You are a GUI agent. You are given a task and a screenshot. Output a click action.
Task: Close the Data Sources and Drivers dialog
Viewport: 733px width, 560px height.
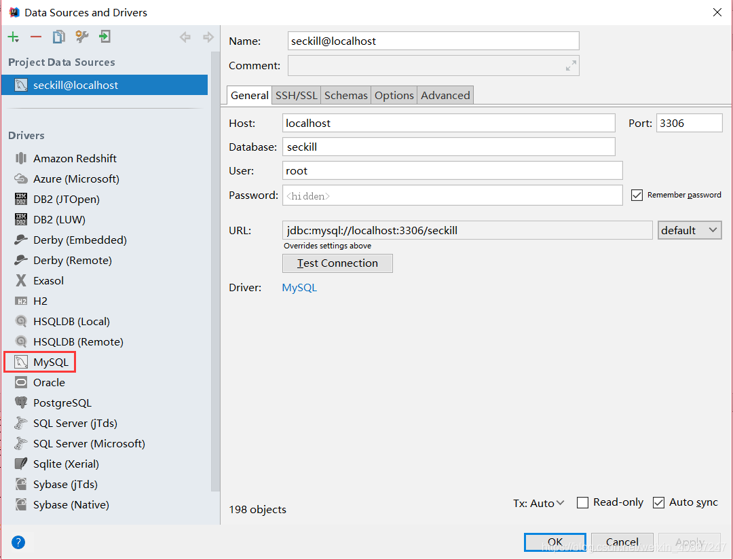pyautogui.click(x=717, y=12)
